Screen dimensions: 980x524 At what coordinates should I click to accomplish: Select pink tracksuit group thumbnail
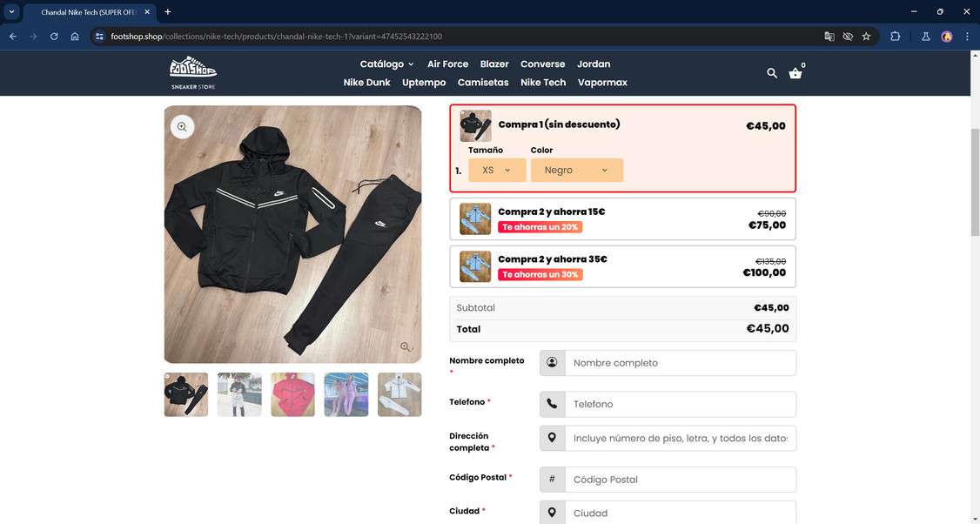tap(346, 394)
